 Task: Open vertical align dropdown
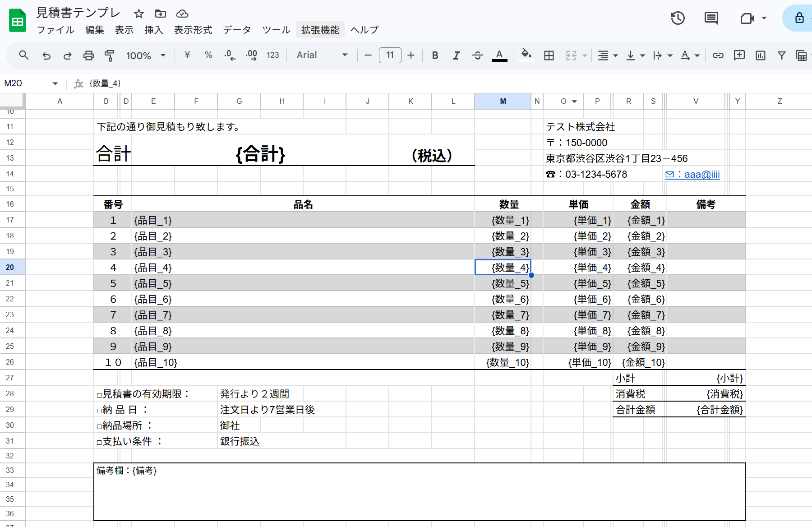coord(635,55)
